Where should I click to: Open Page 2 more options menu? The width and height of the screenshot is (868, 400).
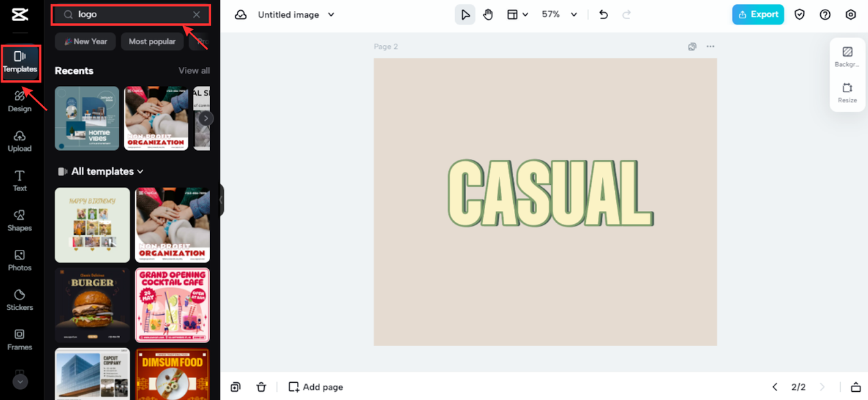click(710, 46)
